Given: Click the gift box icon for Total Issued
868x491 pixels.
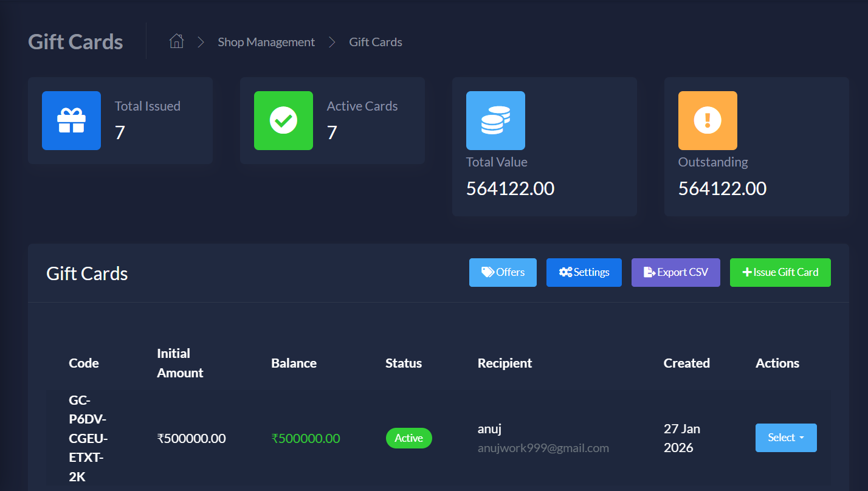Looking at the screenshot, I should pyautogui.click(x=71, y=120).
